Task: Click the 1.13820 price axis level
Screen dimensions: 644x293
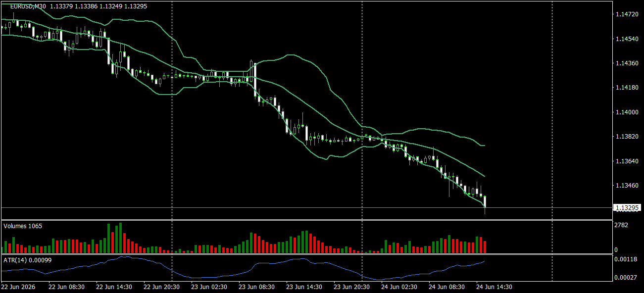Action: pyautogui.click(x=626, y=137)
